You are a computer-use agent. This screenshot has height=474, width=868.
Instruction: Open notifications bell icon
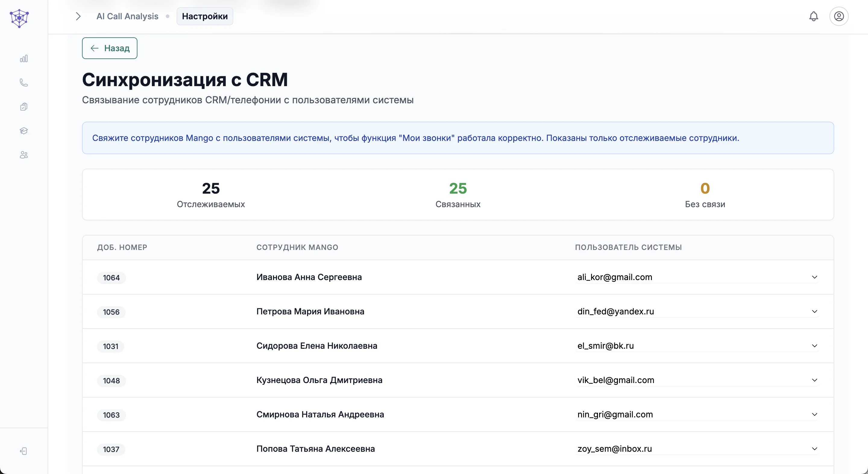coord(813,16)
